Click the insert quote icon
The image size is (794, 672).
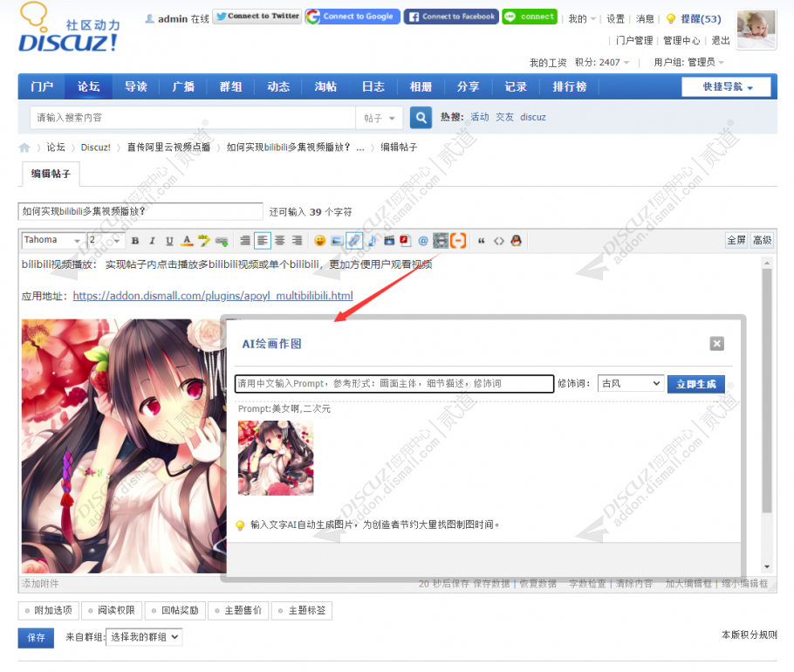[x=482, y=240]
